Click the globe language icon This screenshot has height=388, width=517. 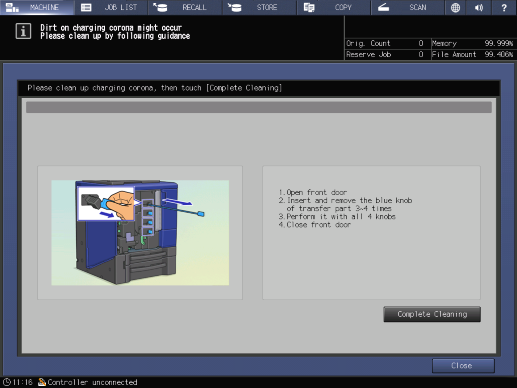(x=455, y=7)
